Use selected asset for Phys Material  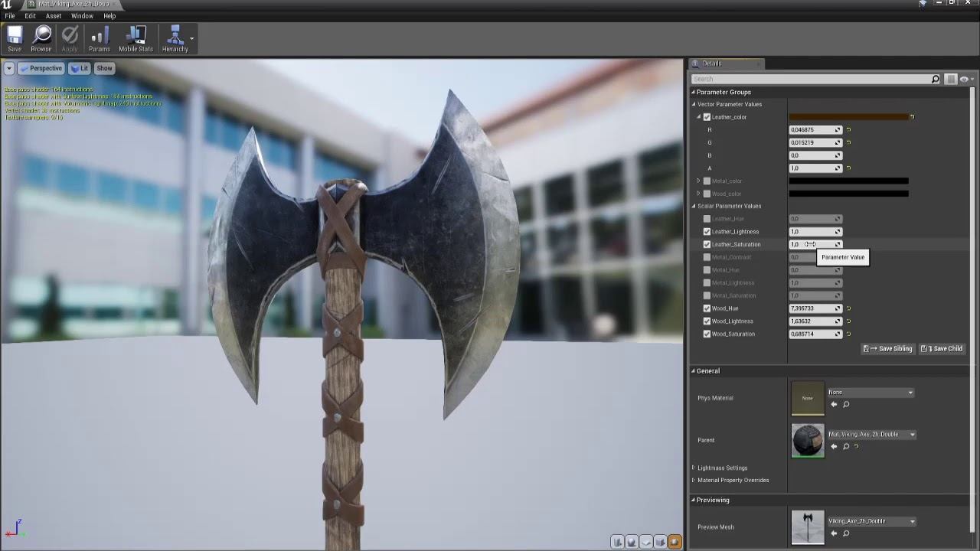click(834, 404)
